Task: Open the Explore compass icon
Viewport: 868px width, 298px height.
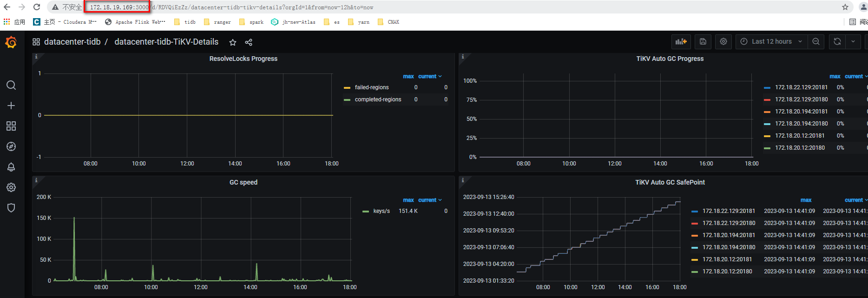Action: [11, 146]
